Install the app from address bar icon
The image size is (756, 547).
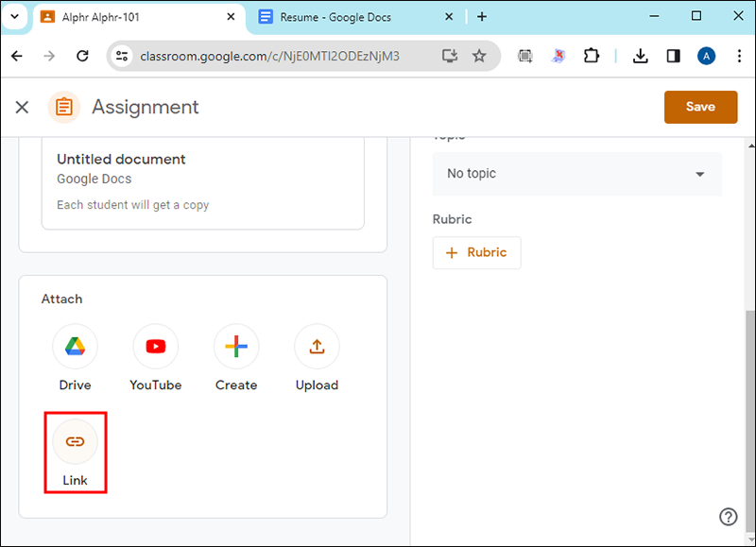450,56
